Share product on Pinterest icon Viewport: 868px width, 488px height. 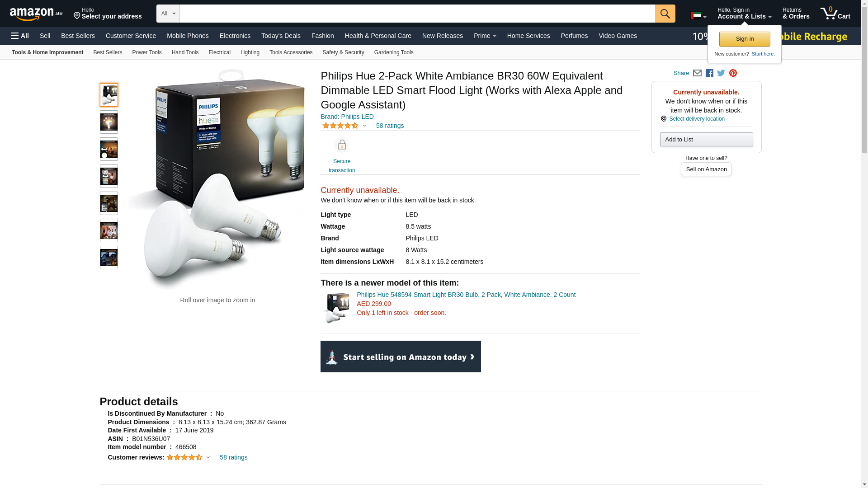click(x=733, y=73)
